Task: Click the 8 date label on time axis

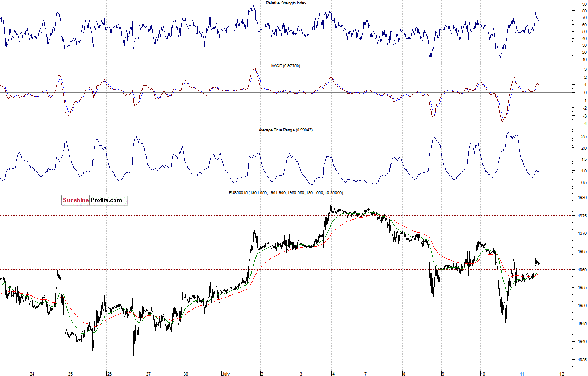Action: click(x=404, y=373)
